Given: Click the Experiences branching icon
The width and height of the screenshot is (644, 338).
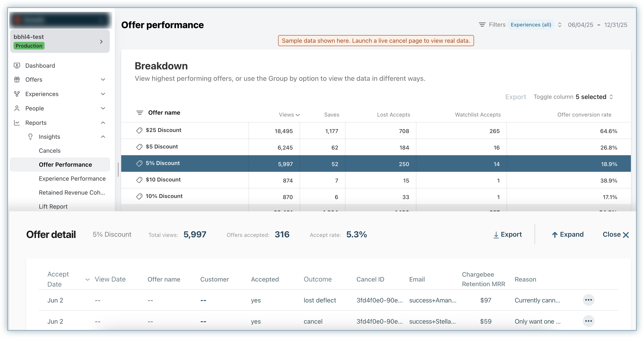Looking at the screenshot, I should 17,94.
